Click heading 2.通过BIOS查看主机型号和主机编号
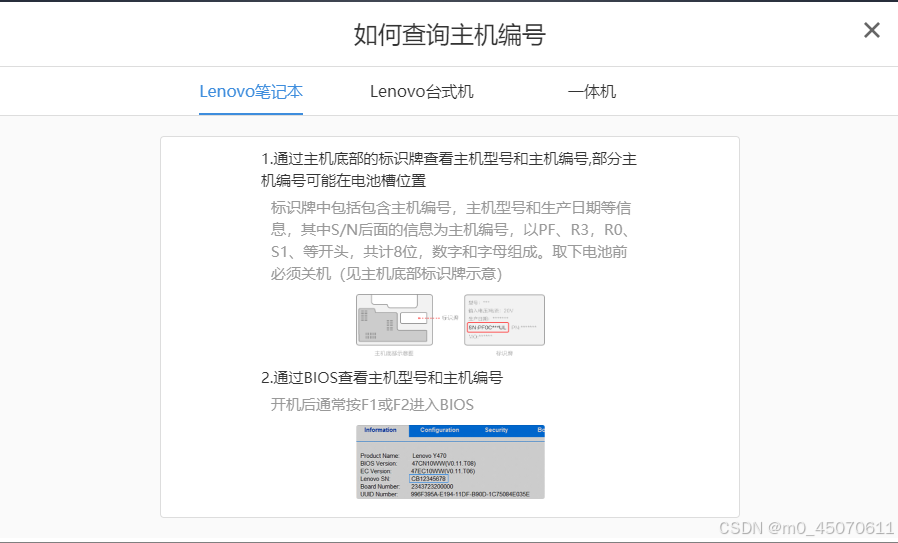The image size is (898, 543). click(x=382, y=378)
